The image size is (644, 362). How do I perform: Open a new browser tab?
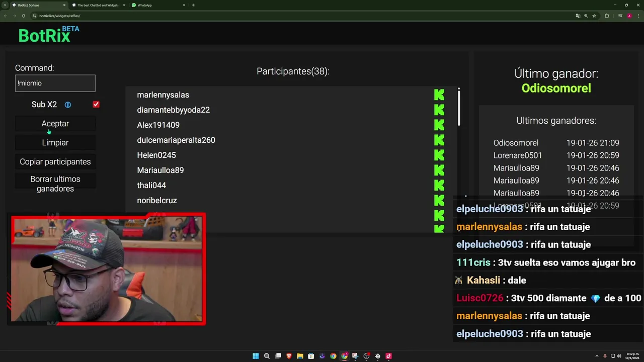(x=193, y=5)
